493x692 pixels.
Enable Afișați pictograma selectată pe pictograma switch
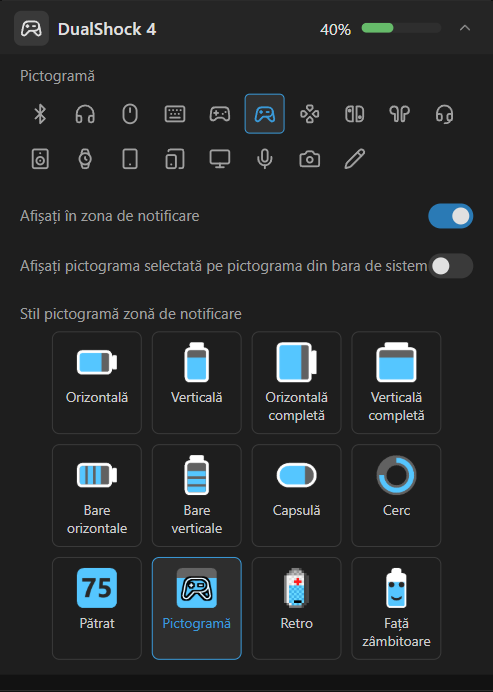point(451,266)
